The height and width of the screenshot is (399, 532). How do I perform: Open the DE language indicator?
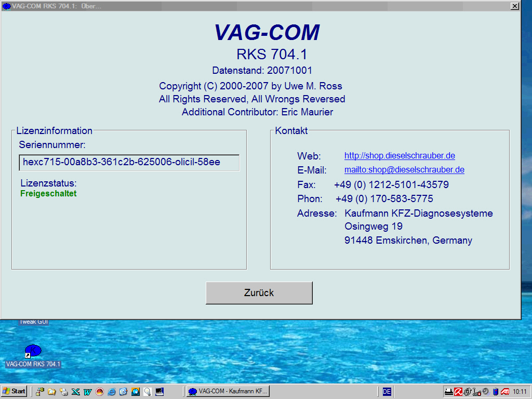point(387,392)
